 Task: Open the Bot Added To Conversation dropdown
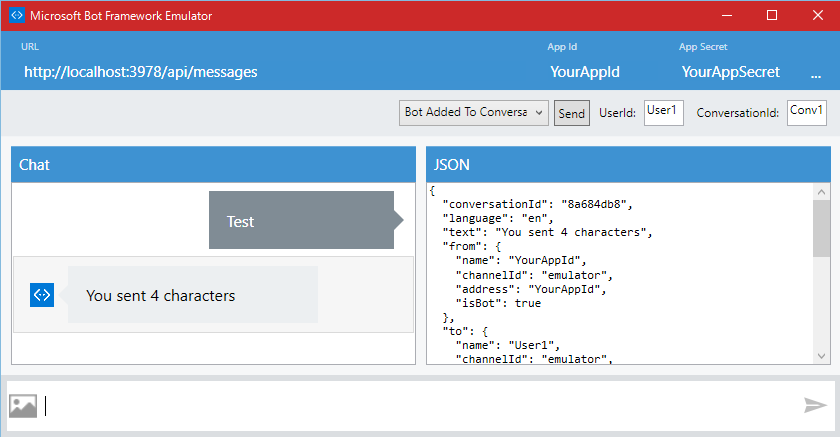click(474, 112)
